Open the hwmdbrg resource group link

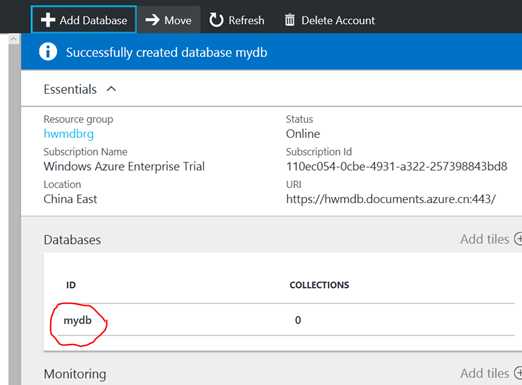(x=69, y=134)
